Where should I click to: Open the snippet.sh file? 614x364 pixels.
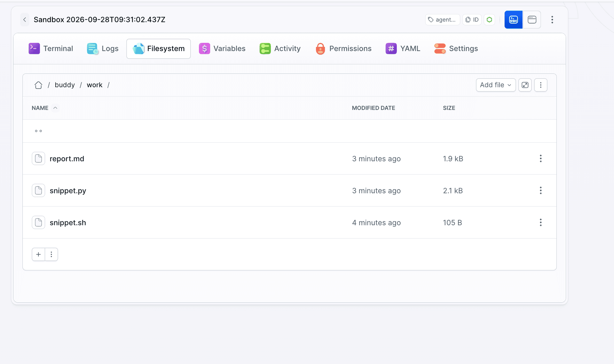[68, 223]
